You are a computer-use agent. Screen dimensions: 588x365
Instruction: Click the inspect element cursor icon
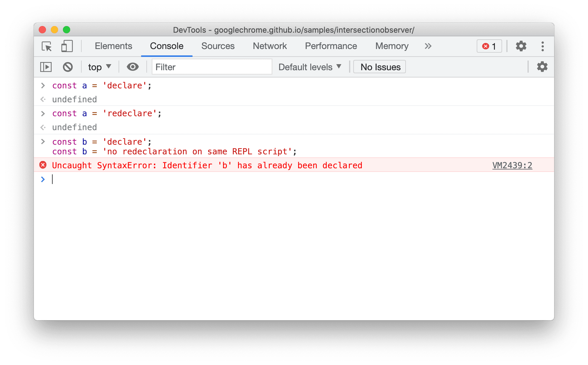(46, 46)
